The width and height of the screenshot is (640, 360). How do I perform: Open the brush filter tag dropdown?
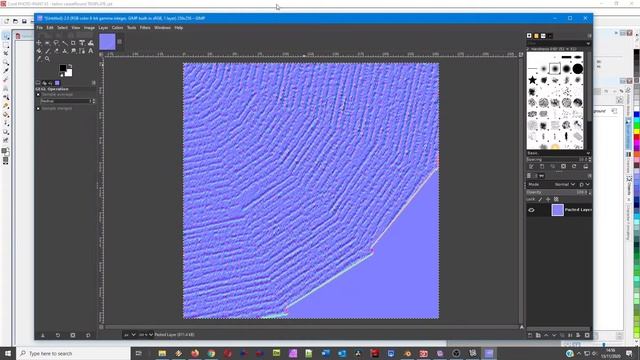coord(588,43)
